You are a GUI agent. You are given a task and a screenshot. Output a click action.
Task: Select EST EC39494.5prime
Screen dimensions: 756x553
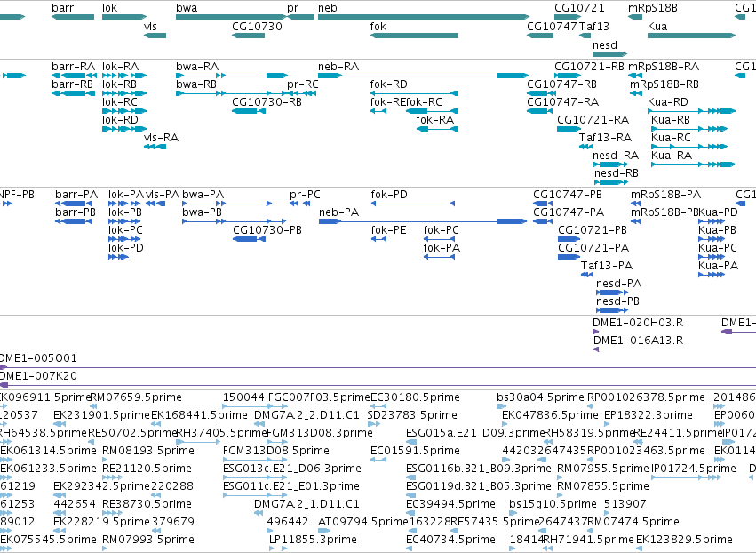(x=450, y=504)
